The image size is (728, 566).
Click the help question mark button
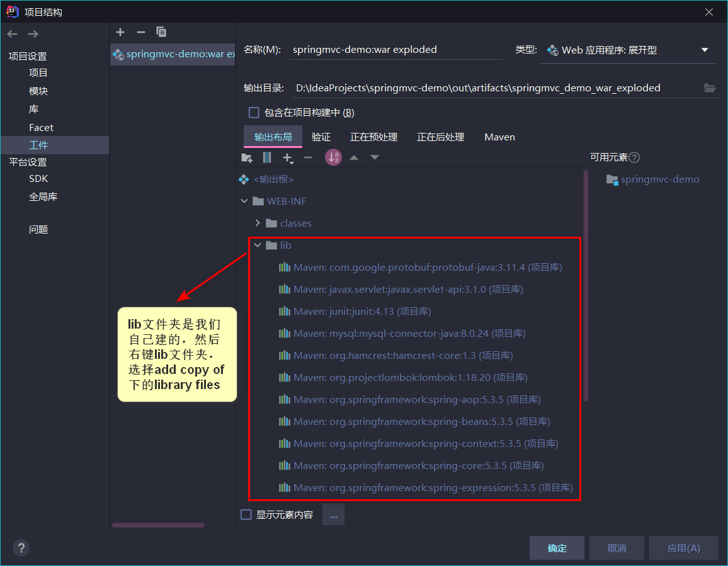click(x=21, y=548)
